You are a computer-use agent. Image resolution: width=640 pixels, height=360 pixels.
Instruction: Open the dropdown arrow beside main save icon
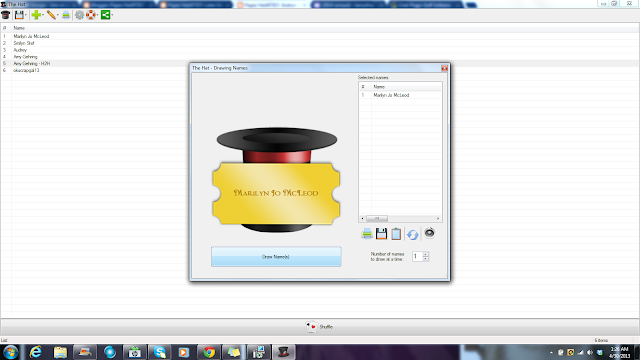26,16
